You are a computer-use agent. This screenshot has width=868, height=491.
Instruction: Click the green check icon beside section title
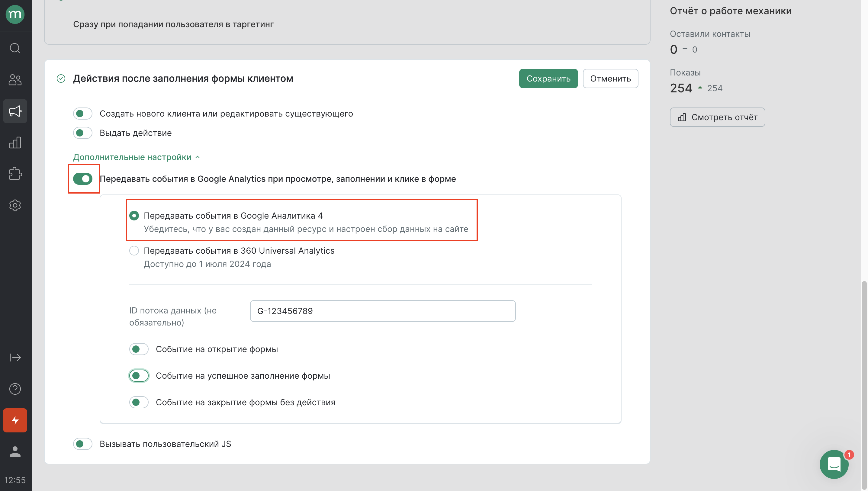tap(61, 79)
